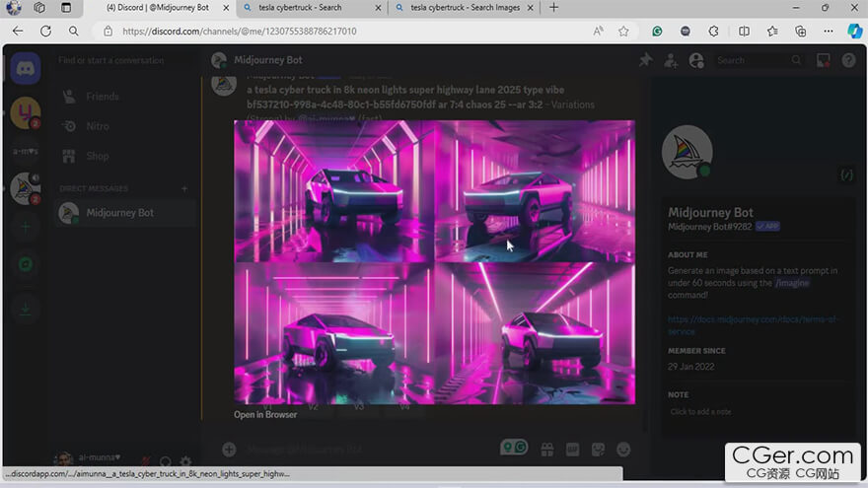Open the Explore Discoverable Servers compass icon
The height and width of the screenshot is (488, 868).
[x=25, y=265]
